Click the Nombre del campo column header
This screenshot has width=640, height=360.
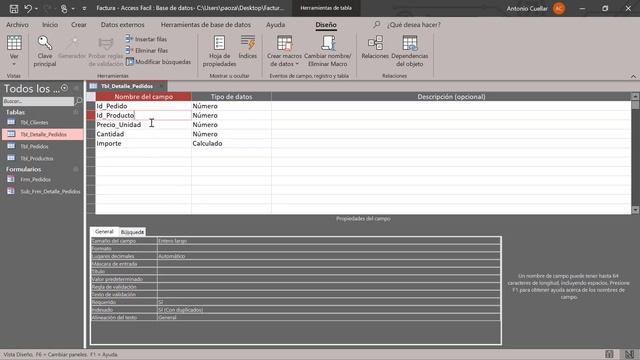tap(143, 97)
